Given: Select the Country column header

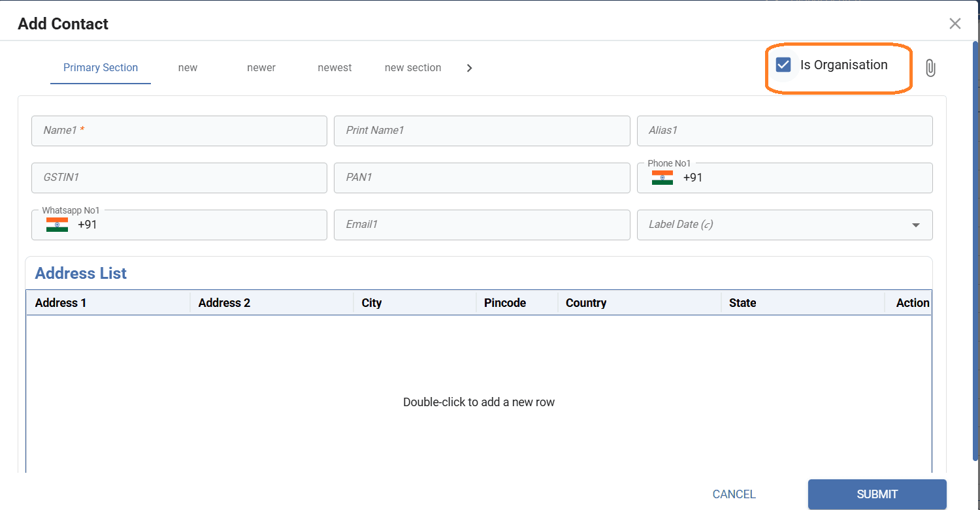Looking at the screenshot, I should click(x=639, y=303).
